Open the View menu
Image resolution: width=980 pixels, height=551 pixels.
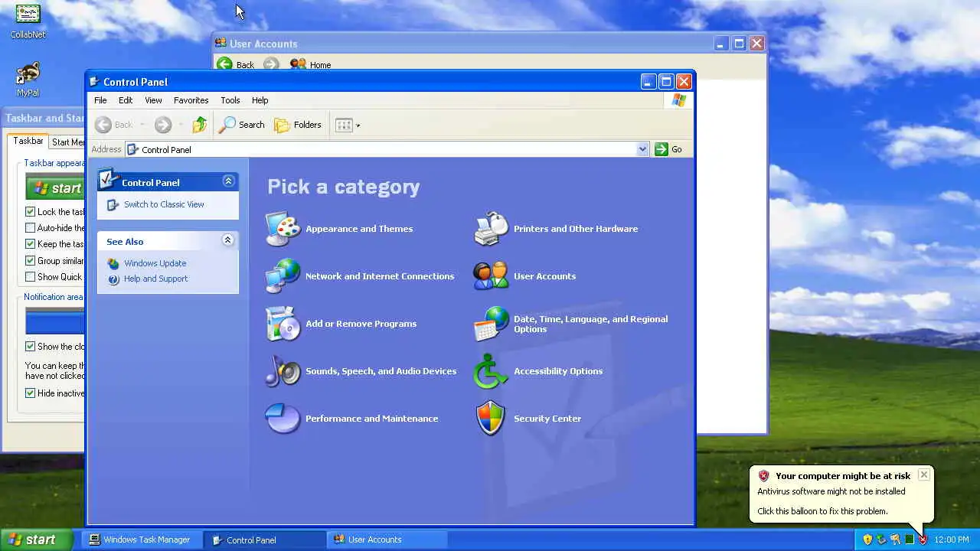153,100
